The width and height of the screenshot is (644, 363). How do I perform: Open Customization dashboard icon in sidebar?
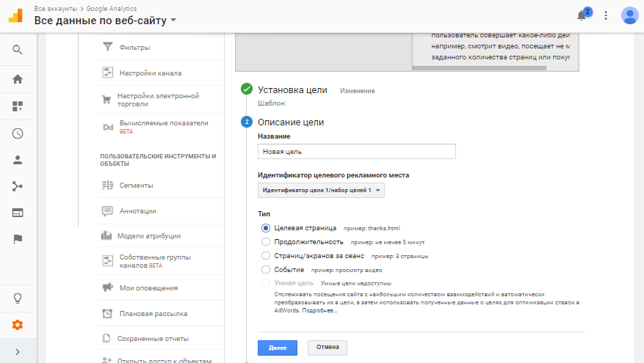point(18,106)
